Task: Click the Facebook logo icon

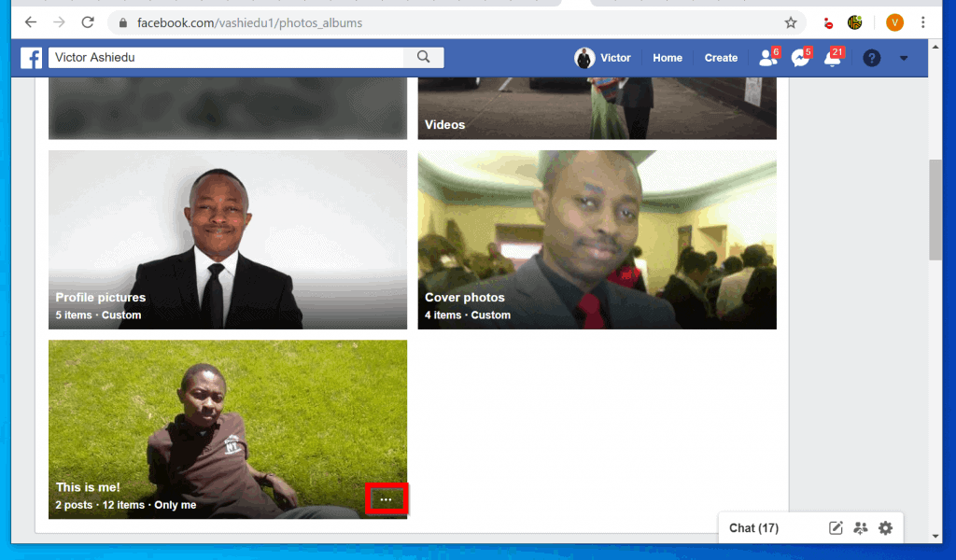Action: (x=31, y=58)
